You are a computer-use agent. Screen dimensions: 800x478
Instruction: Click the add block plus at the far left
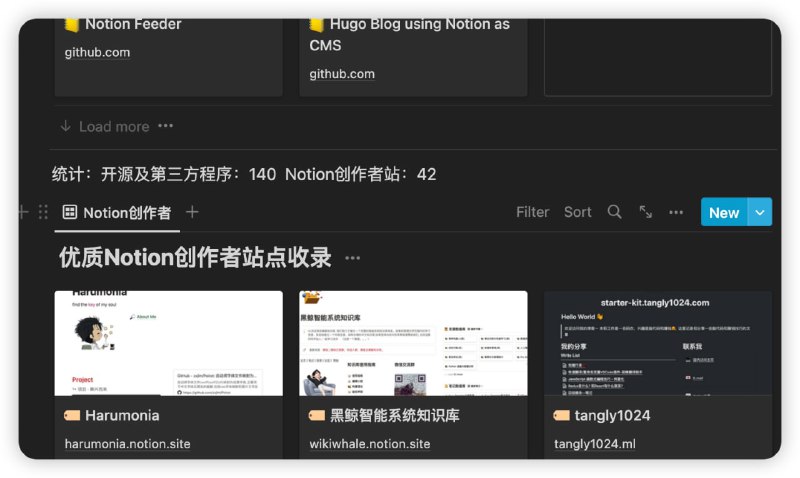(23, 212)
